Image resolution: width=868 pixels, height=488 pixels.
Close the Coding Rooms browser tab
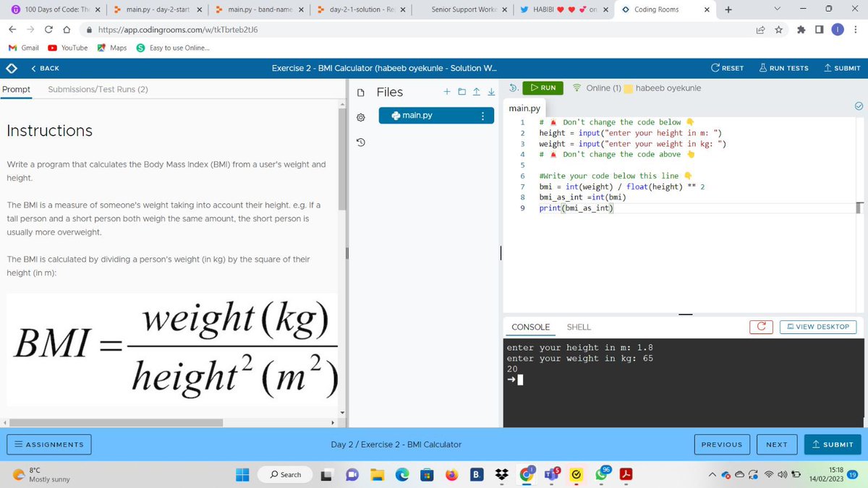click(708, 9)
